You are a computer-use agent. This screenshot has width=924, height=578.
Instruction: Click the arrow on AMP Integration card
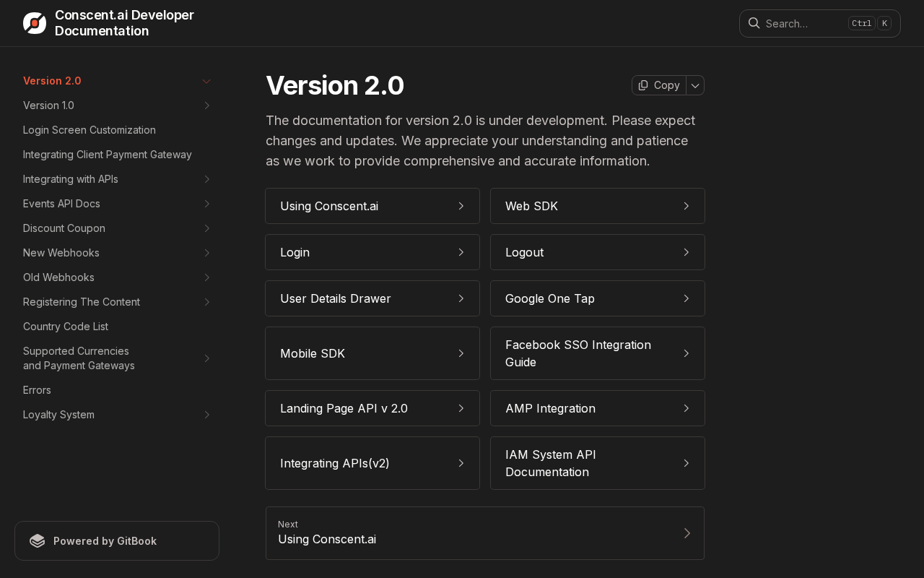[x=687, y=408]
